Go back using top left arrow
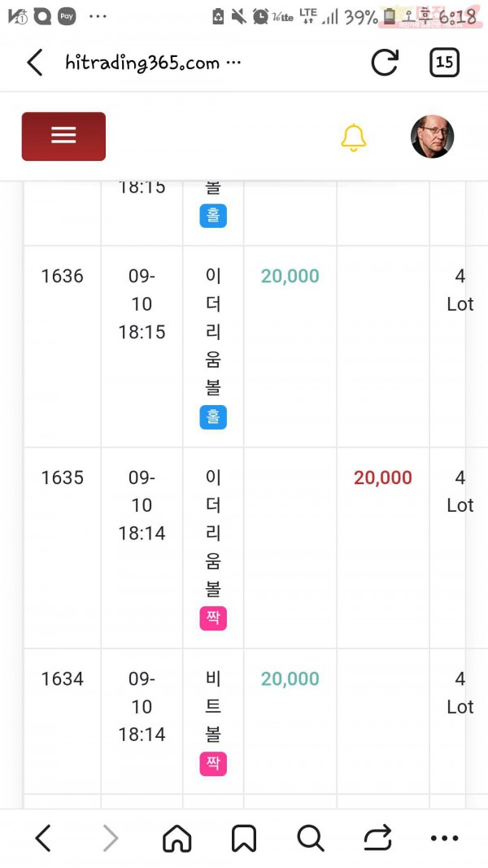Viewport: 488px width, 868px height. [35, 62]
